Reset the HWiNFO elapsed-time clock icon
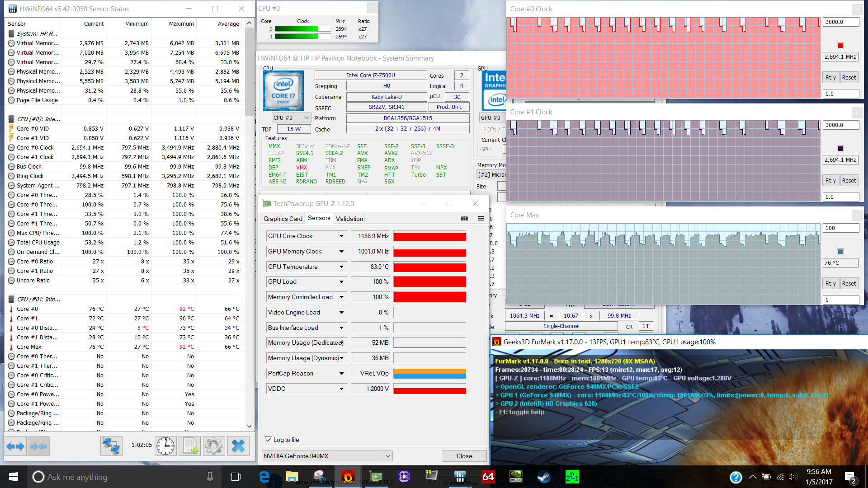Screen dimensions: 868x488 point(165,446)
